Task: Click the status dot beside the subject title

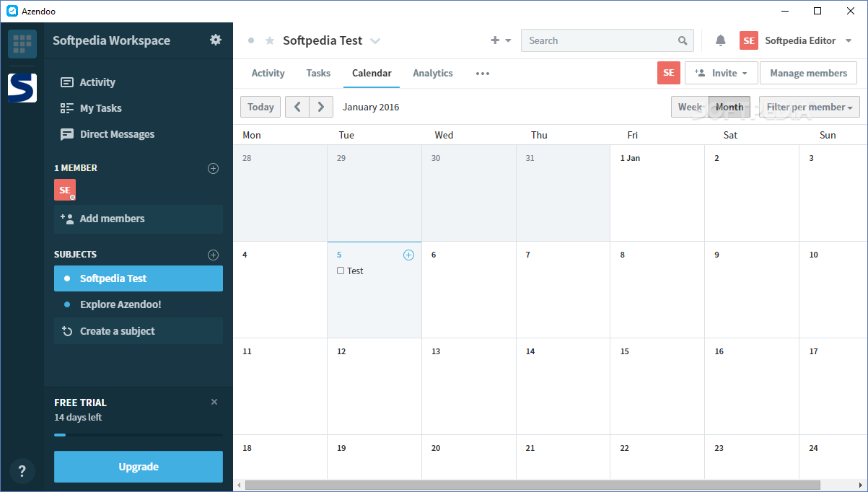Action: tap(251, 40)
